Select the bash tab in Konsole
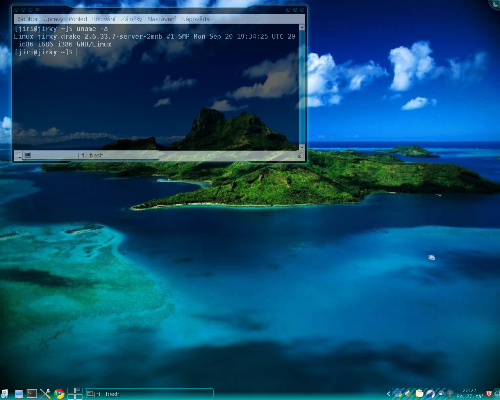The width and height of the screenshot is (500, 400). click(92, 155)
